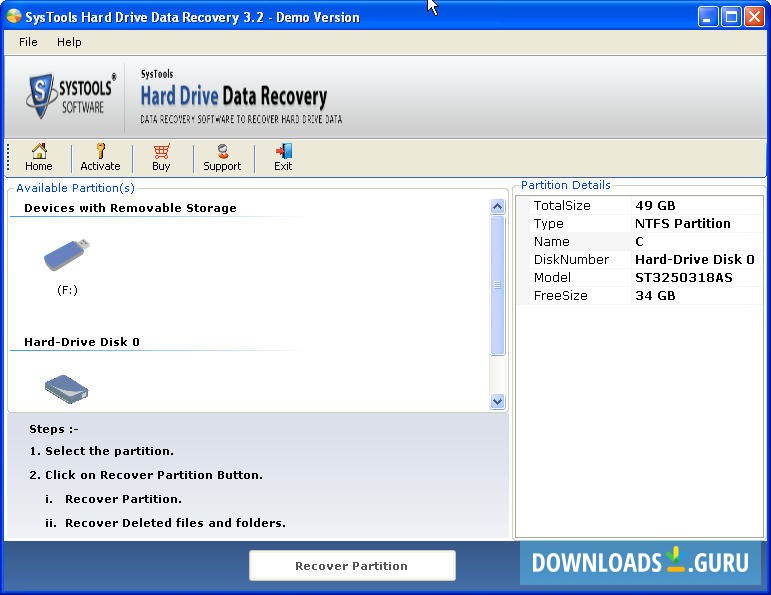Click the DiskNumber property label
Screen dimensions: 771x595
tap(571, 260)
